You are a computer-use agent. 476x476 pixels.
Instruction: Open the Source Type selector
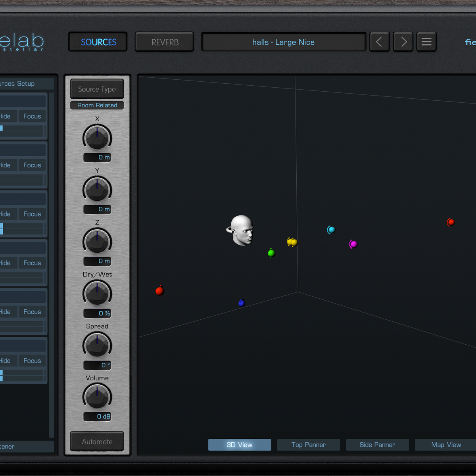(97, 89)
